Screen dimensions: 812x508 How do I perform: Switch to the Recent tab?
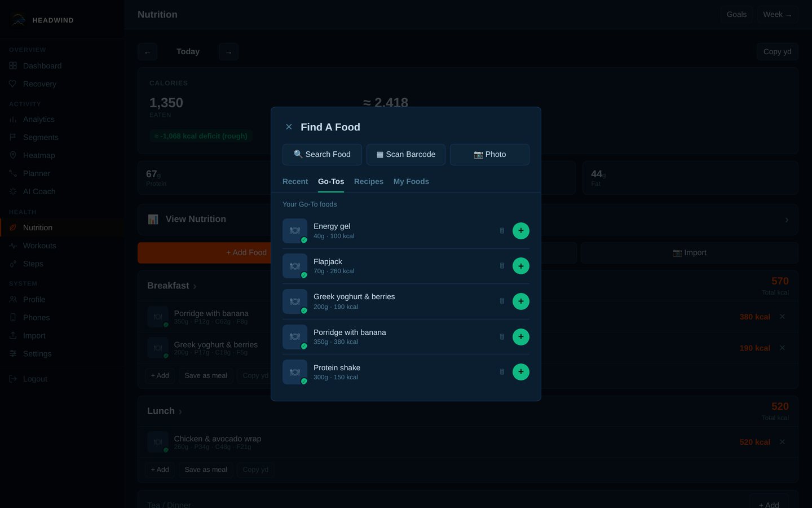295,182
